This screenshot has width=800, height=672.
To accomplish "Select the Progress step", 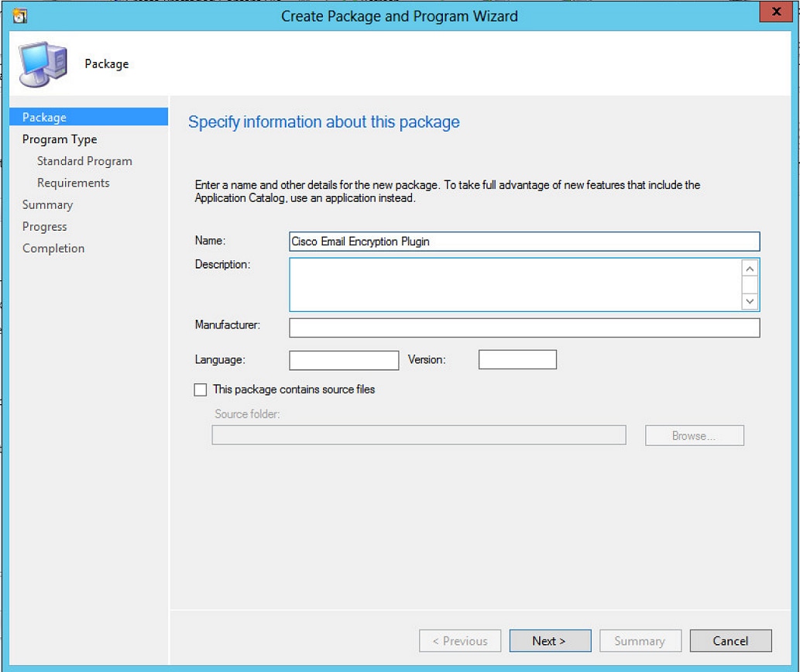I will [x=44, y=226].
